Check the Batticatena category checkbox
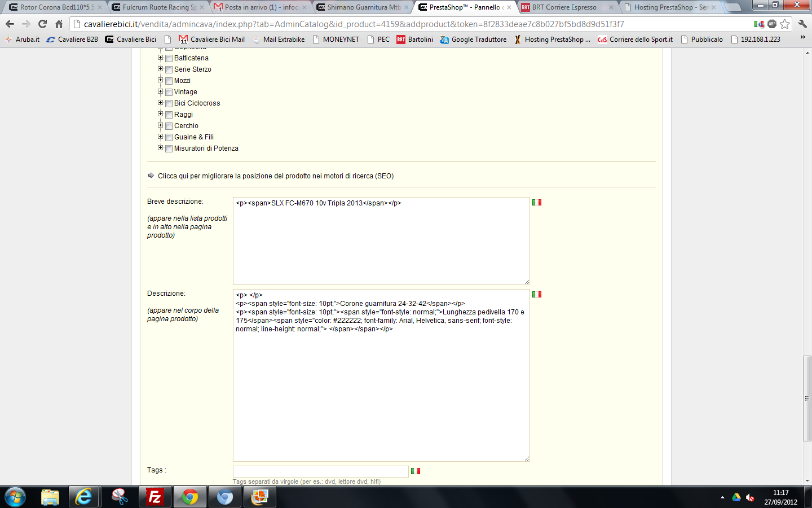Viewport: 812px width, 508px height. point(169,58)
